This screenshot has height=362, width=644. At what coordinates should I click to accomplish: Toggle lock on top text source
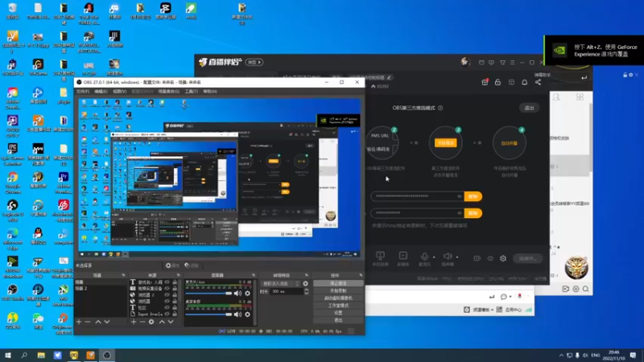click(175, 282)
